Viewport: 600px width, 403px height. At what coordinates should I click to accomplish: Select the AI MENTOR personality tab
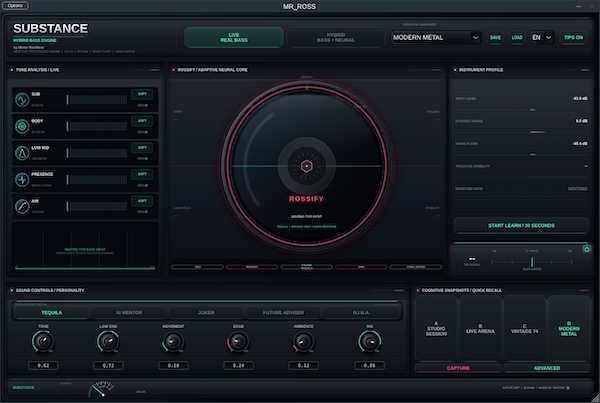[129, 313]
